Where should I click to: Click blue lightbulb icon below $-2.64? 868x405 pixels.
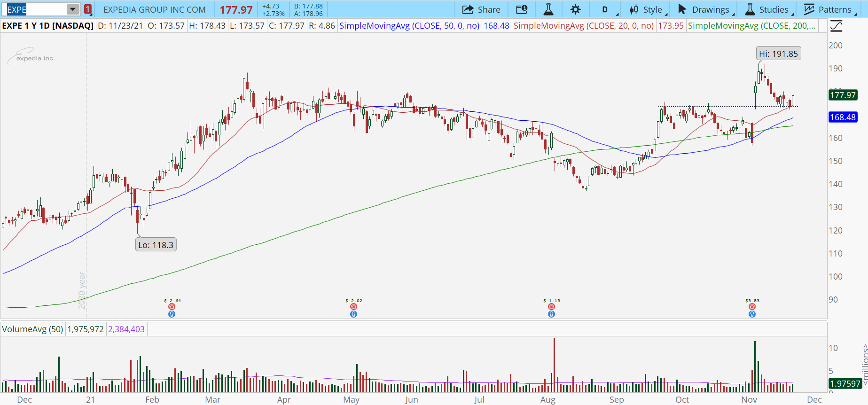(x=172, y=314)
